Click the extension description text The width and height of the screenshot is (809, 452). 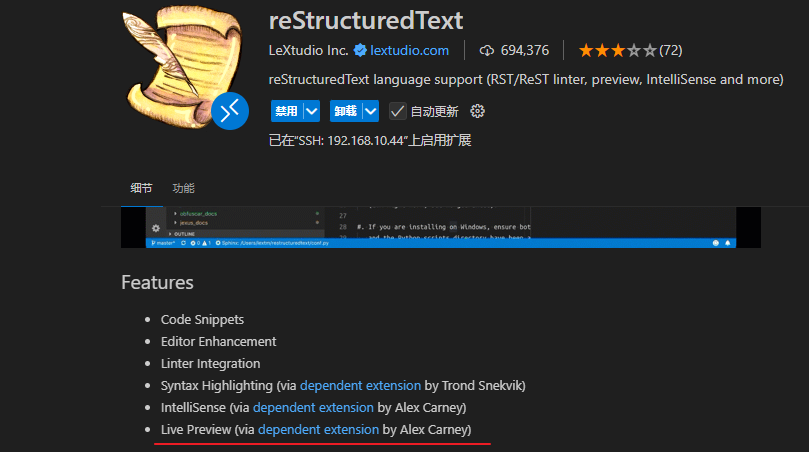coord(526,79)
